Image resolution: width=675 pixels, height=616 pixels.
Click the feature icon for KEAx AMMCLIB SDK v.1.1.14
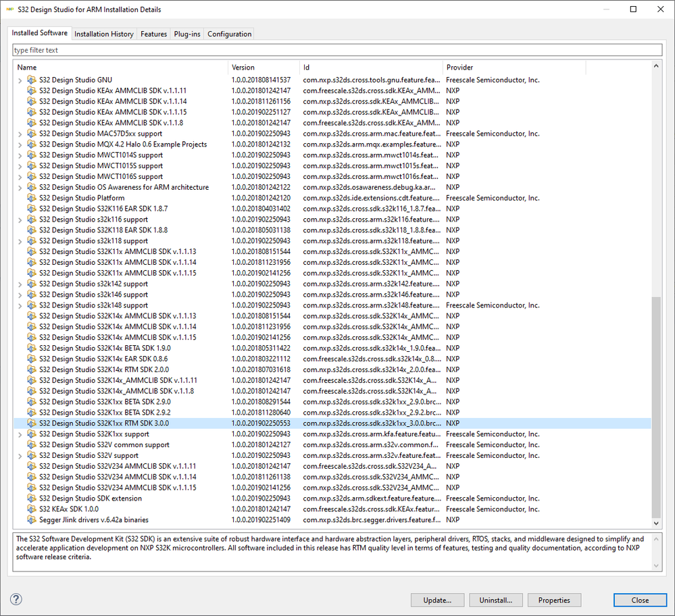click(x=32, y=101)
